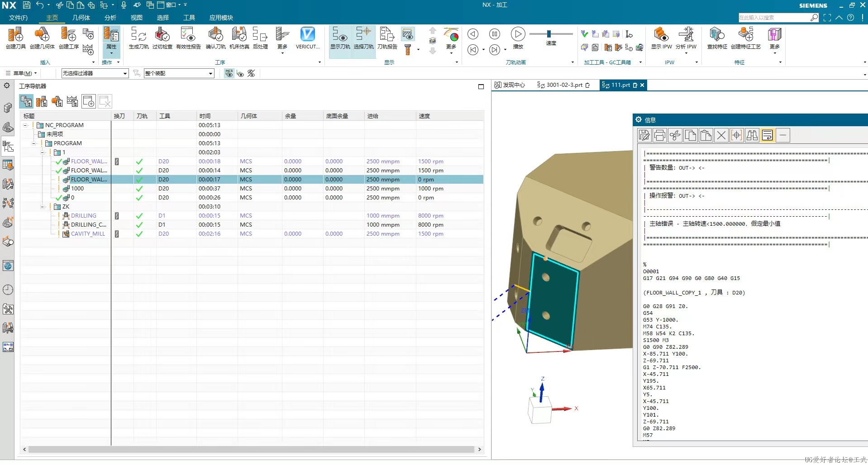The width and height of the screenshot is (868, 465).
Task: Switch to the 3001-02-3.prt document tab
Action: (x=564, y=85)
